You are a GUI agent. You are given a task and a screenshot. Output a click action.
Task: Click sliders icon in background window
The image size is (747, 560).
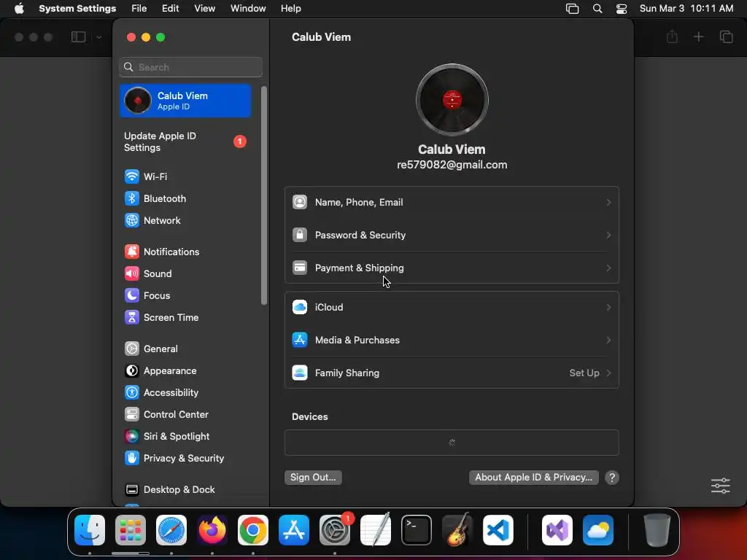tap(720, 486)
